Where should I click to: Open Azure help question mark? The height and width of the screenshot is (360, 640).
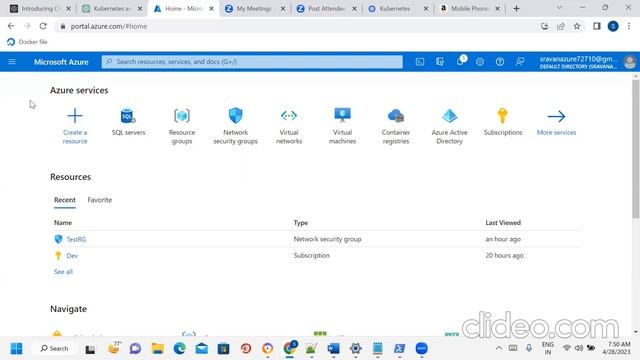tap(500, 62)
